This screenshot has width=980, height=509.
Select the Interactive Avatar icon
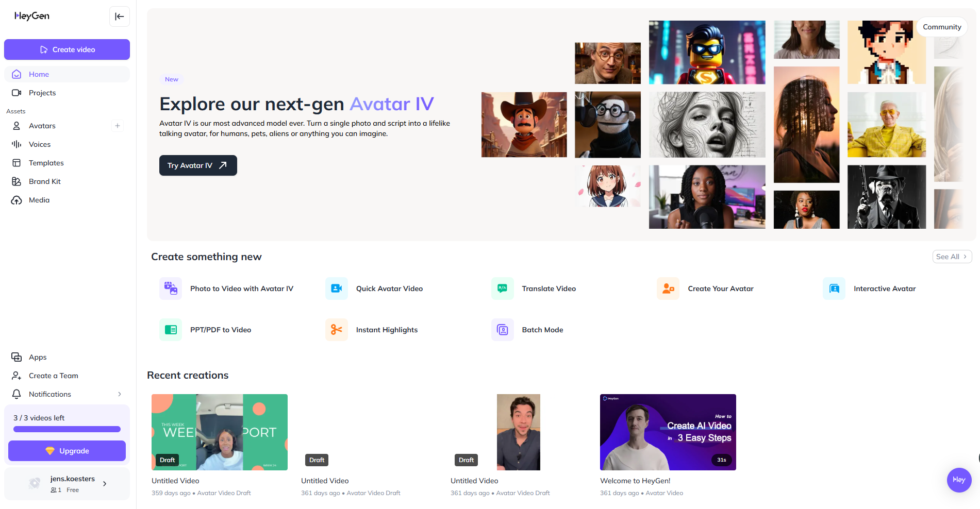tap(834, 289)
